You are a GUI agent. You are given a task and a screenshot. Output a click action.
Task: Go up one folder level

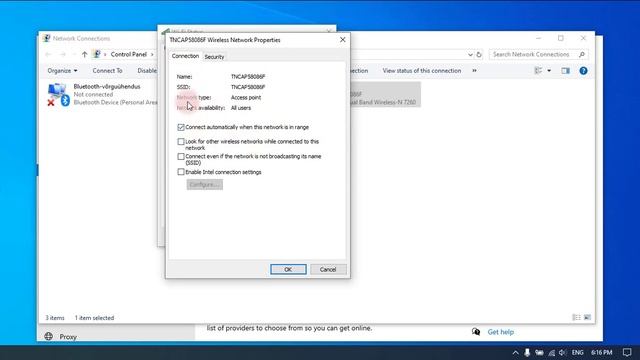click(x=84, y=54)
